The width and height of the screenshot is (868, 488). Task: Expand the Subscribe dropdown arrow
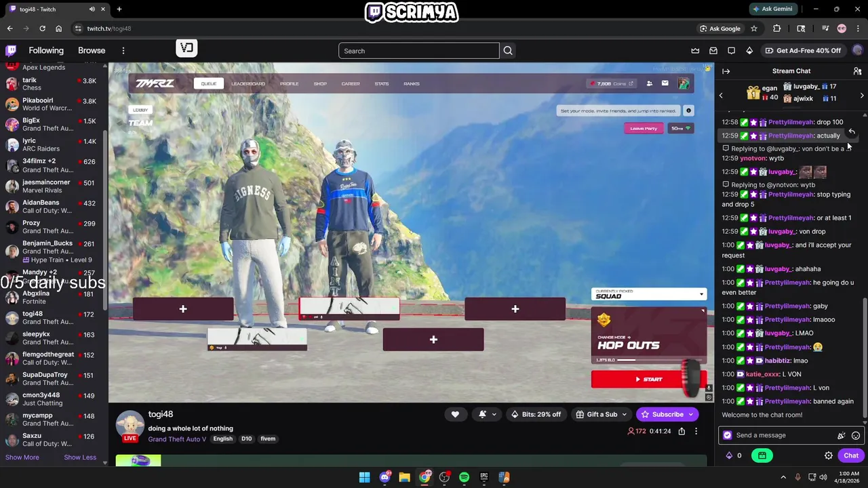pyautogui.click(x=691, y=414)
